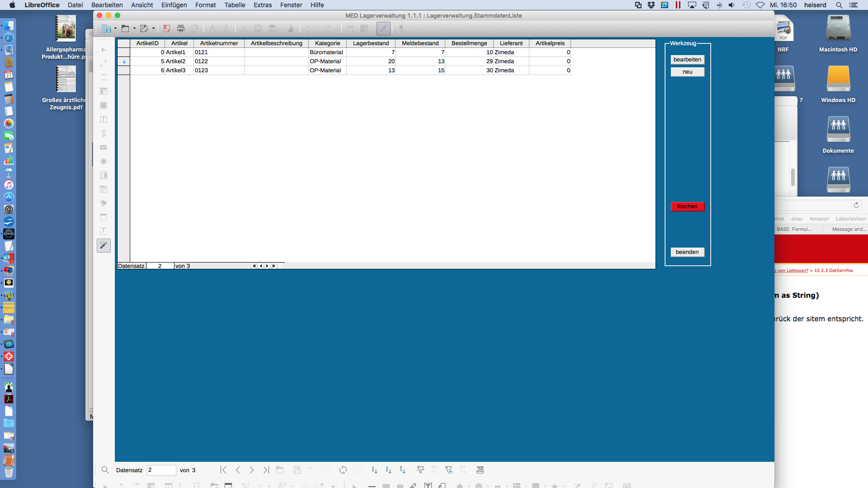Go to Previous Record in navigation bar
Screen dimensions: 868x488
tap(238, 470)
